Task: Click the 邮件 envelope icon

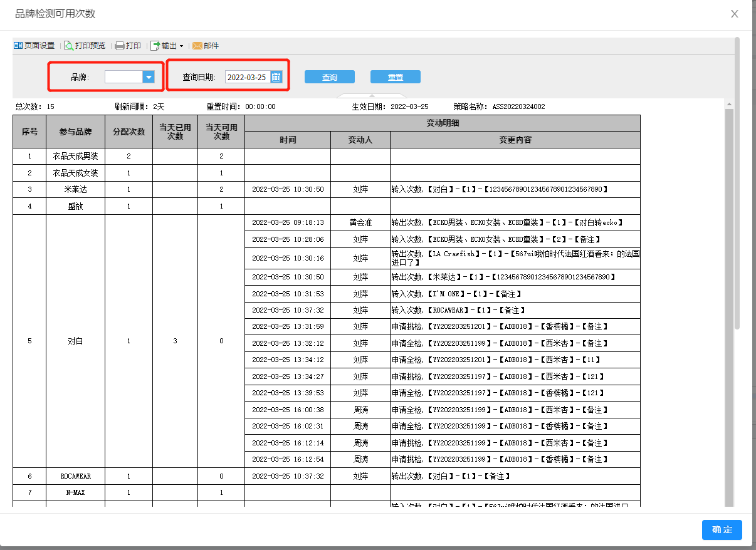Action: click(x=197, y=46)
